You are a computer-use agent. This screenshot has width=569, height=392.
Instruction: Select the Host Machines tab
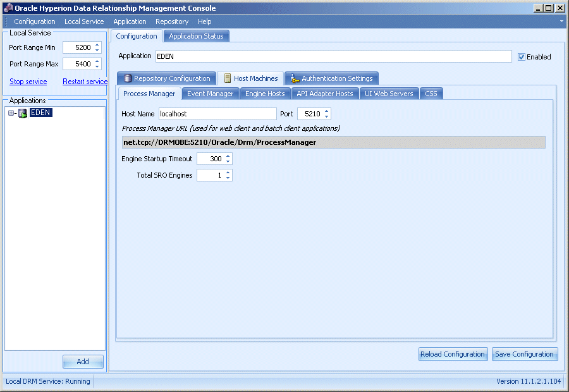(251, 78)
